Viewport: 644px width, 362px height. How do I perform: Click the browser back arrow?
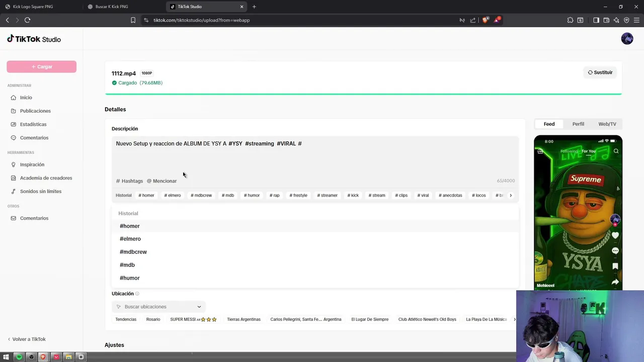coord(7,20)
